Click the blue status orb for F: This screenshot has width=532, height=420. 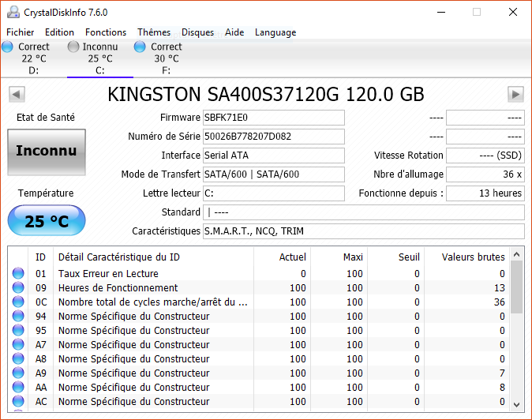[140, 47]
